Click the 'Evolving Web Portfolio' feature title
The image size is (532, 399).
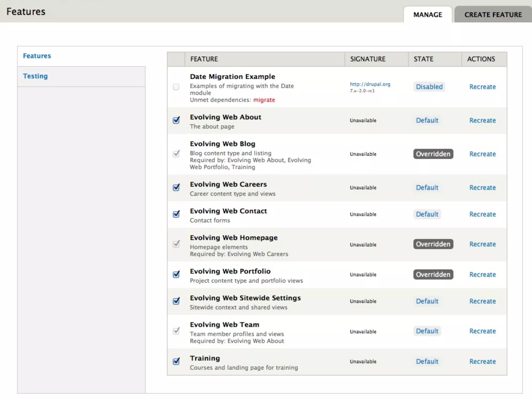pyautogui.click(x=230, y=271)
